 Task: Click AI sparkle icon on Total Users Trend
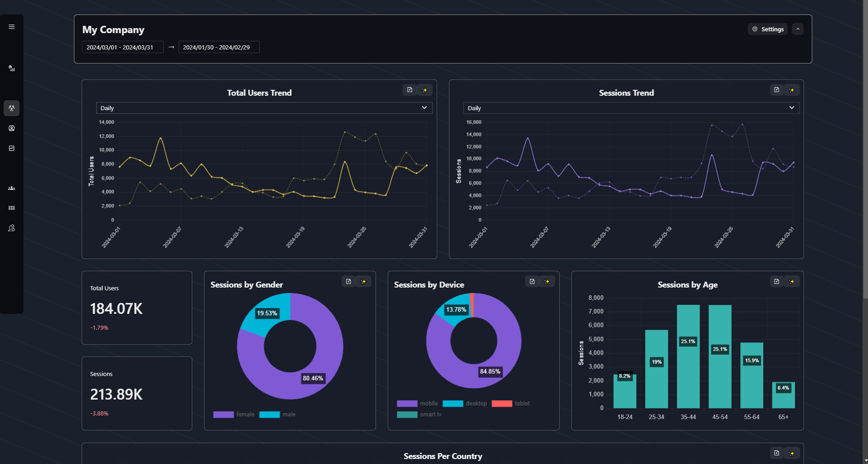click(x=424, y=90)
